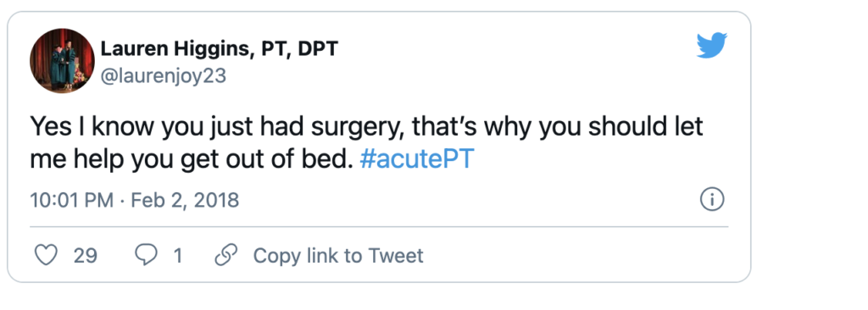Click the Twitter bird logo
This screenshot has height=310, width=868.
pos(711,45)
